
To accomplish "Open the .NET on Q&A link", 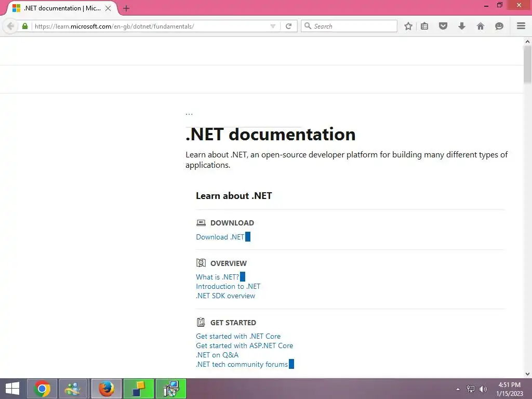I will pos(217,355).
